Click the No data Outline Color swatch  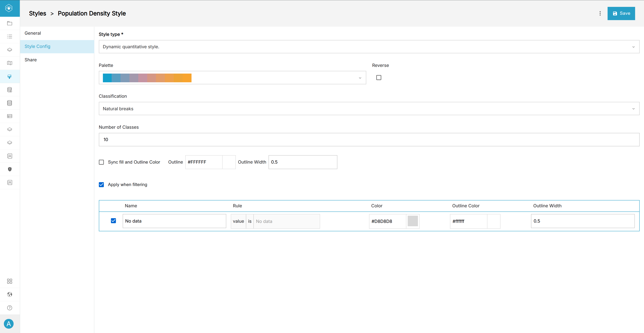(493, 221)
